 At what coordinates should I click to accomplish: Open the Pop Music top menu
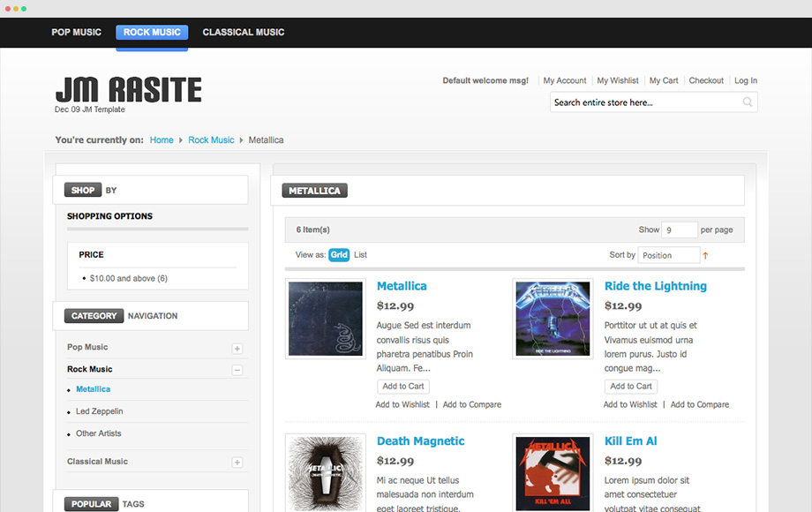pos(77,32)
